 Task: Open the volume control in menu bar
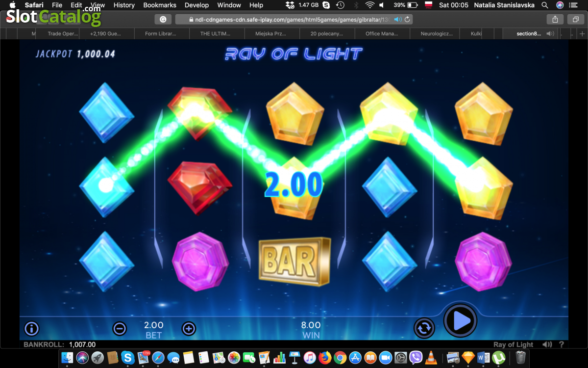tap(382, 5)
